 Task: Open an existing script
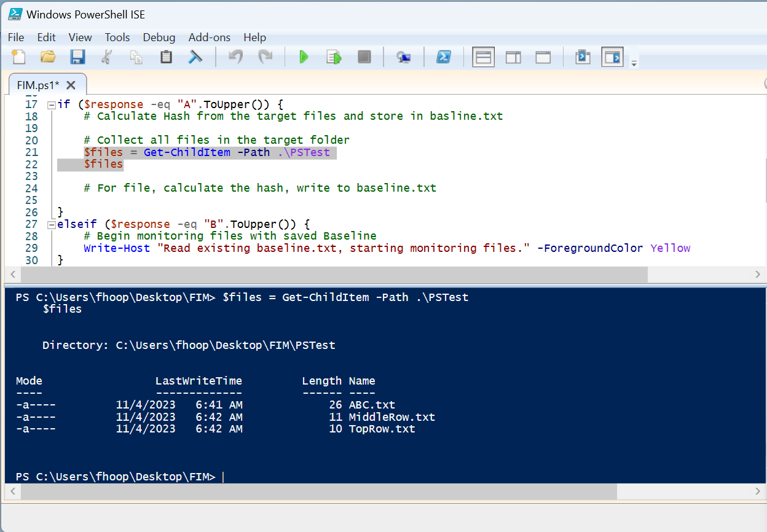point(48,57)
